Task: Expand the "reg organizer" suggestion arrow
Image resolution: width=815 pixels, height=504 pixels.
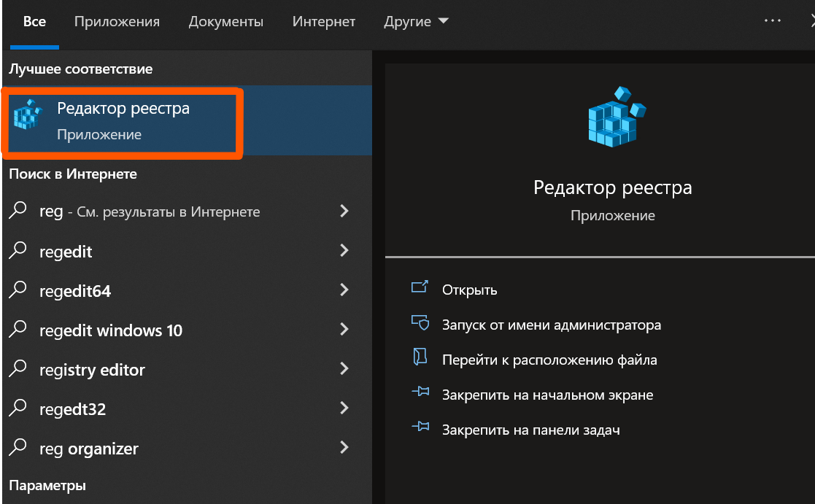Action: (344, 448)
